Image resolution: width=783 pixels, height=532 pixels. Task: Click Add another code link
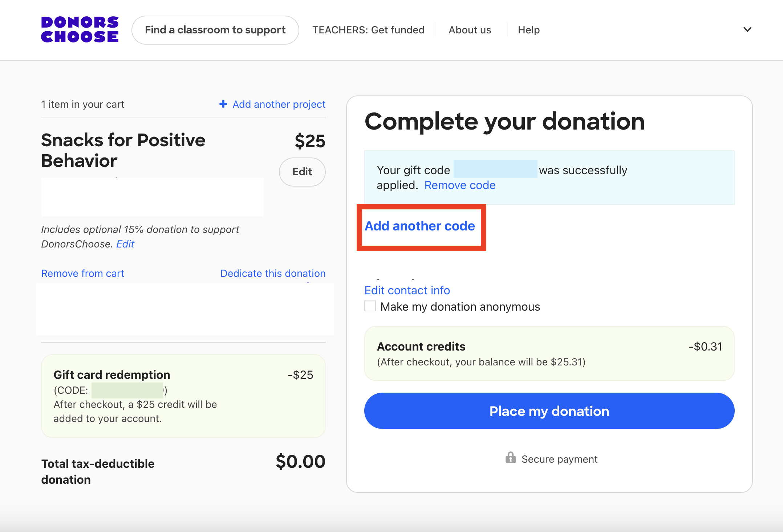tap(420, 226)
